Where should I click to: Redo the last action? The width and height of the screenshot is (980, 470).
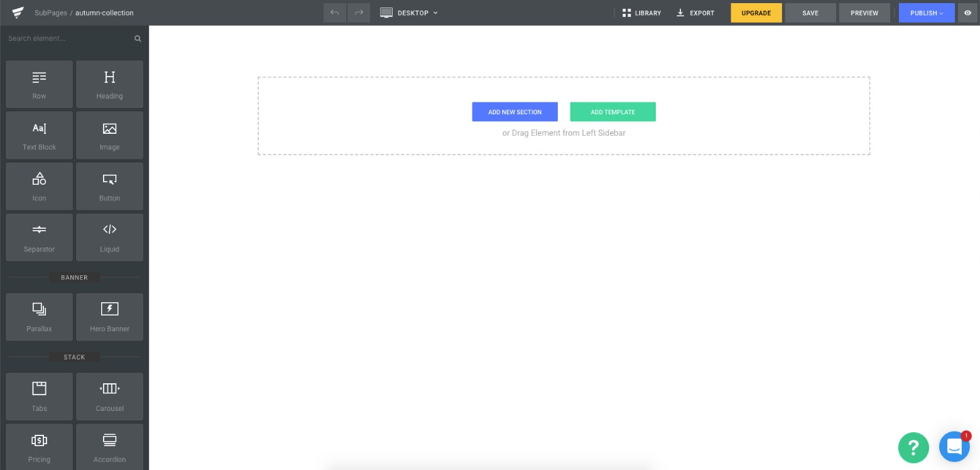click(359, 13)
